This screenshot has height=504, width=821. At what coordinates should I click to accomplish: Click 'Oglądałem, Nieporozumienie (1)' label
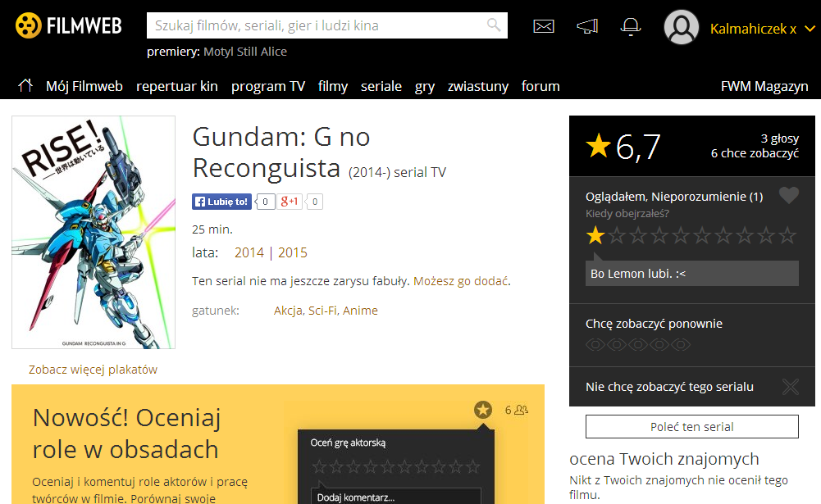(x=674, y=196)
